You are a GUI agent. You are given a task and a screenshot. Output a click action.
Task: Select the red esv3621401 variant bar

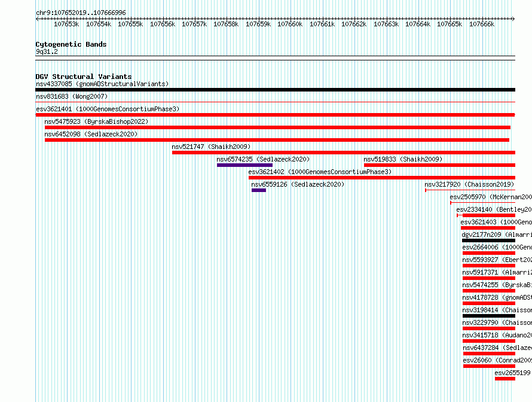coord(275,115)
